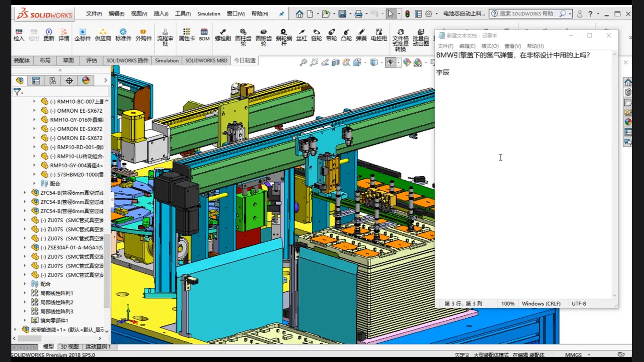The height and width of the screenshot is (362, 644).
Task: Open the 文件(F) menu in SolidWorks
Action: click(94, 14)
